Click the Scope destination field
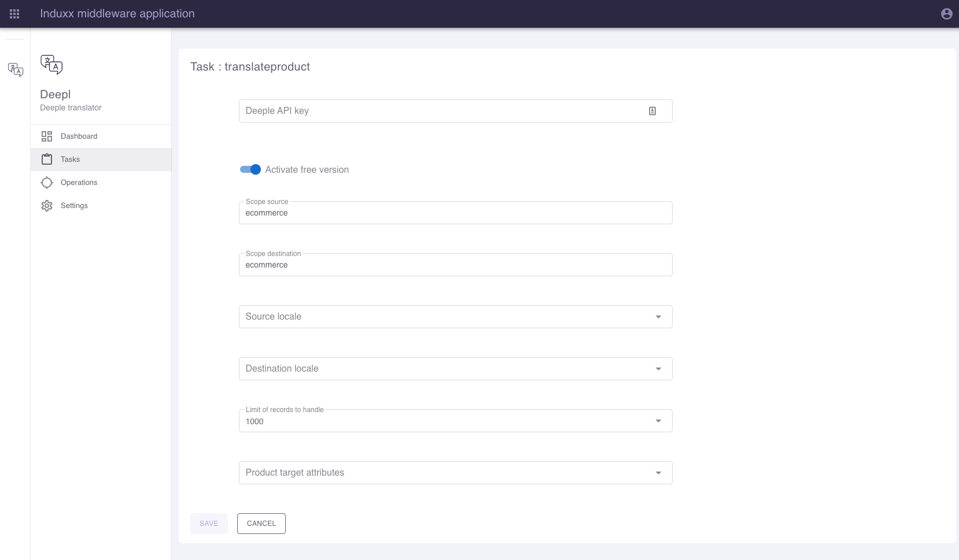Screen dimensions: 959x560 tap(456, 265)
